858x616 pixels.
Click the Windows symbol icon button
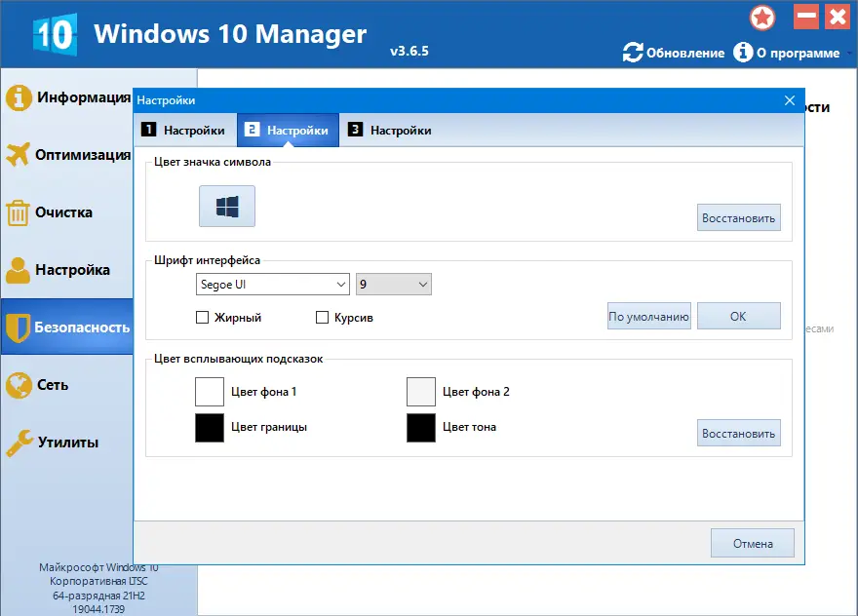click(226, 206)
